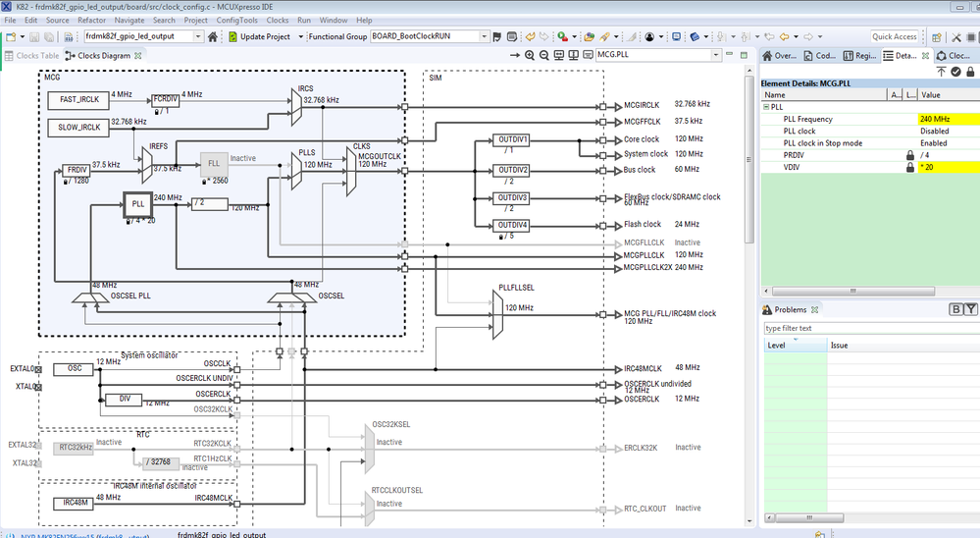Click the Quick Access field
980x538 pixels.
pyautogui.click(x=895, y=37)
